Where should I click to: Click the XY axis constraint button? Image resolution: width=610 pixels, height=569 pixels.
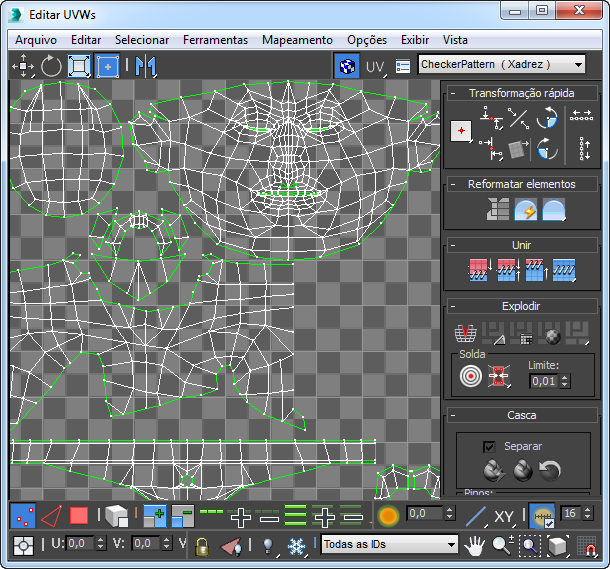coord(504,517)
